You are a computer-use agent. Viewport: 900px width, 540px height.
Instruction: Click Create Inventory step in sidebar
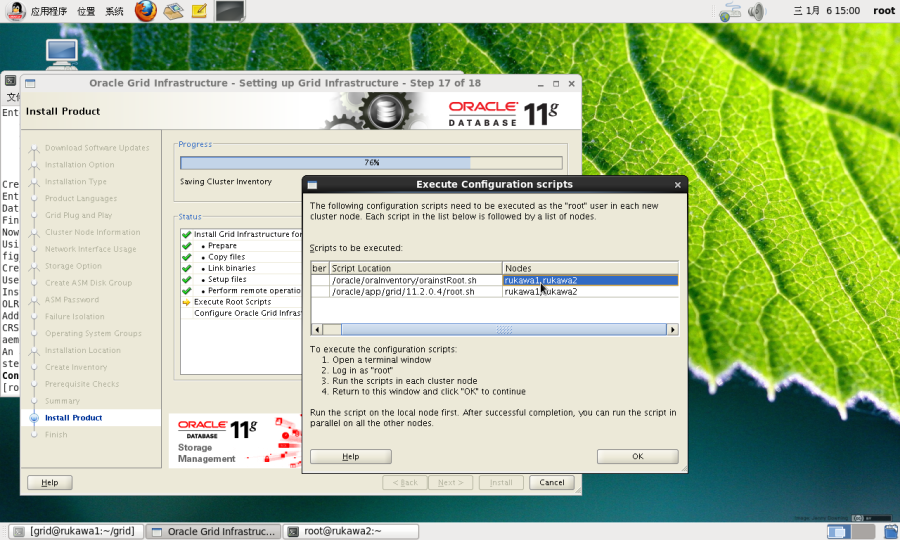(76, 367)
